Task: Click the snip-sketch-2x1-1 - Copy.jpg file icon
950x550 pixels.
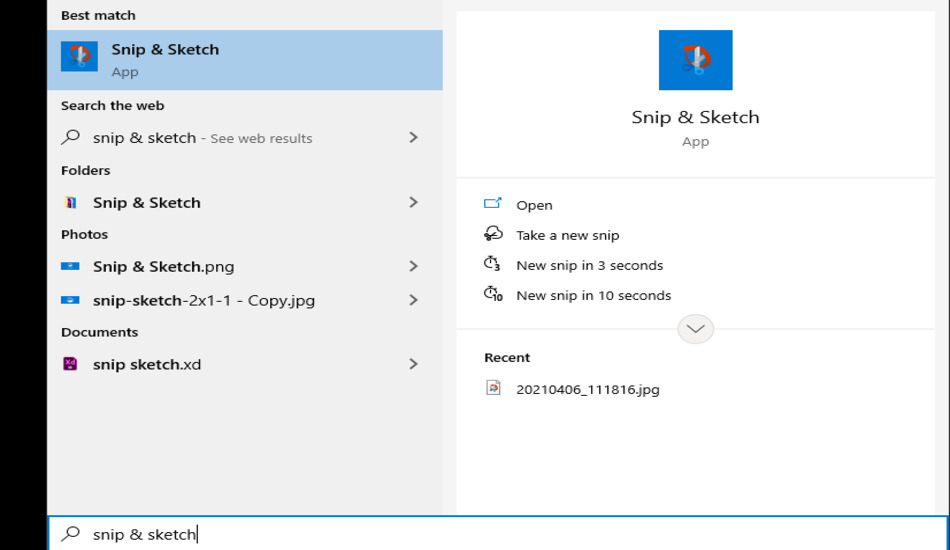Action: [x=70, y=300]
